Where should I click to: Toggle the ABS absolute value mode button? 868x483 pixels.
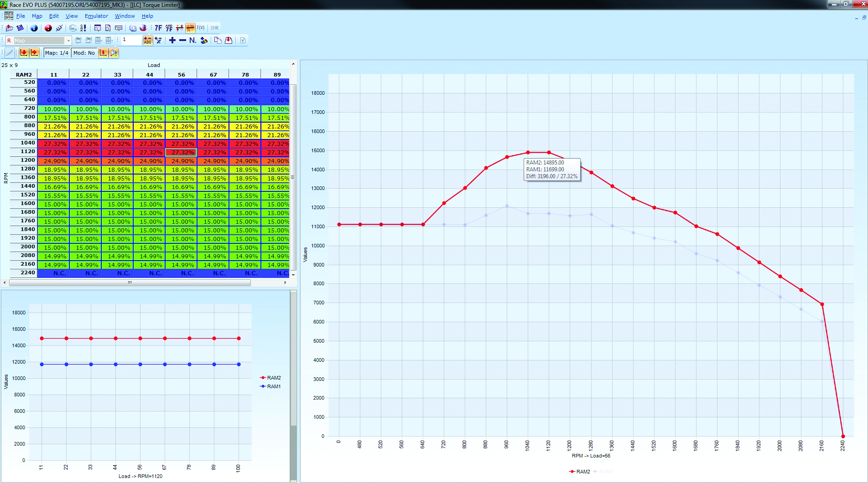[147, 41]
